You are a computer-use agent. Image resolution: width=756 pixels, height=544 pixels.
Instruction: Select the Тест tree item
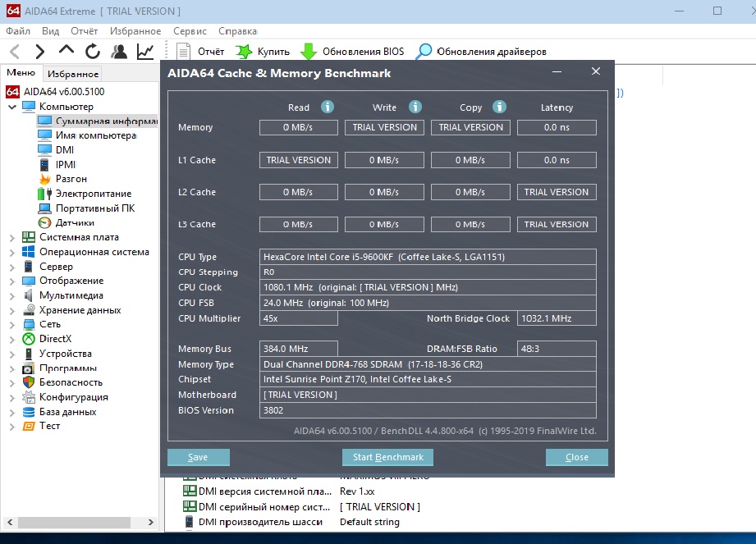point(42,426)
